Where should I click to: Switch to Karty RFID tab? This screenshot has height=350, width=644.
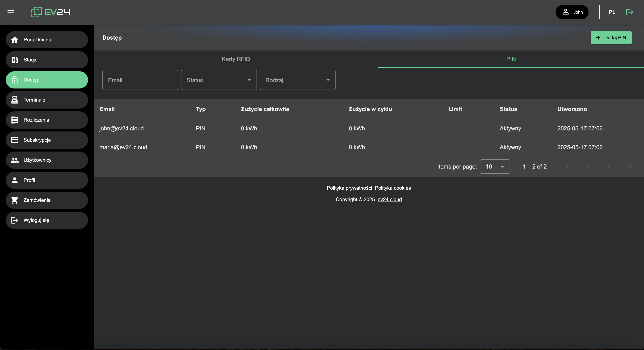(236, 59)
